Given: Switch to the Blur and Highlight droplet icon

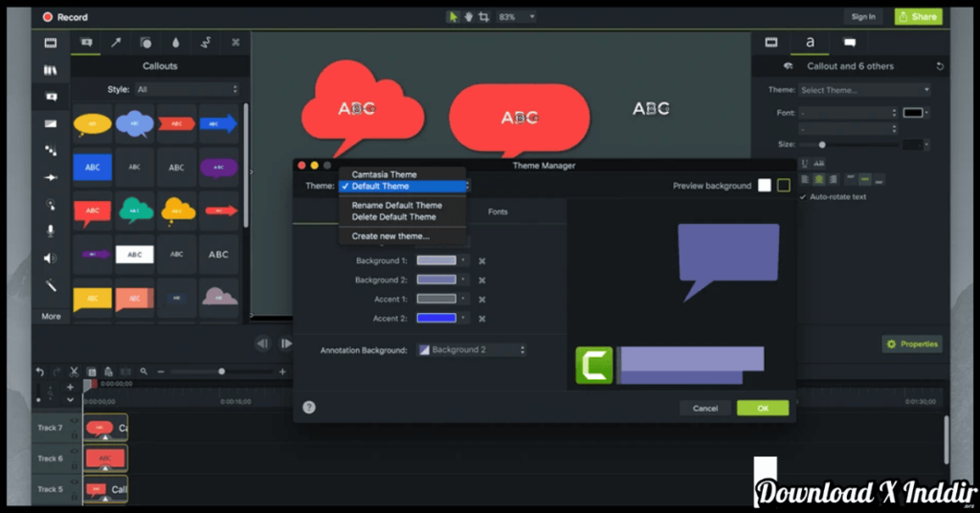Looking at the screenshot, I should point(176,42).
